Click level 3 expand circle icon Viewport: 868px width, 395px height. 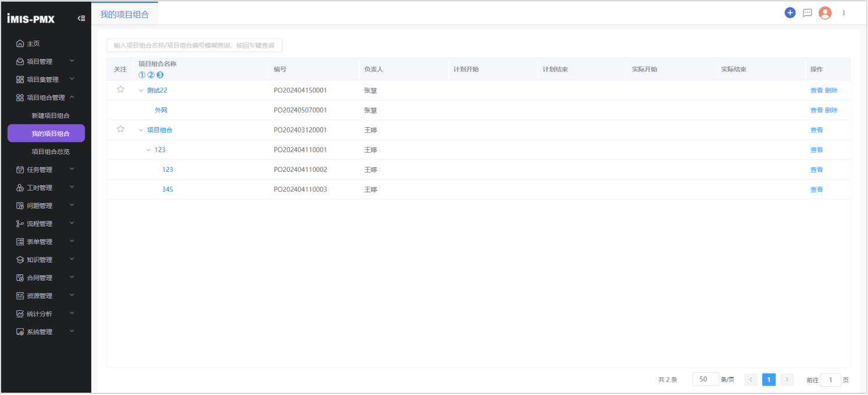point(160,75)
